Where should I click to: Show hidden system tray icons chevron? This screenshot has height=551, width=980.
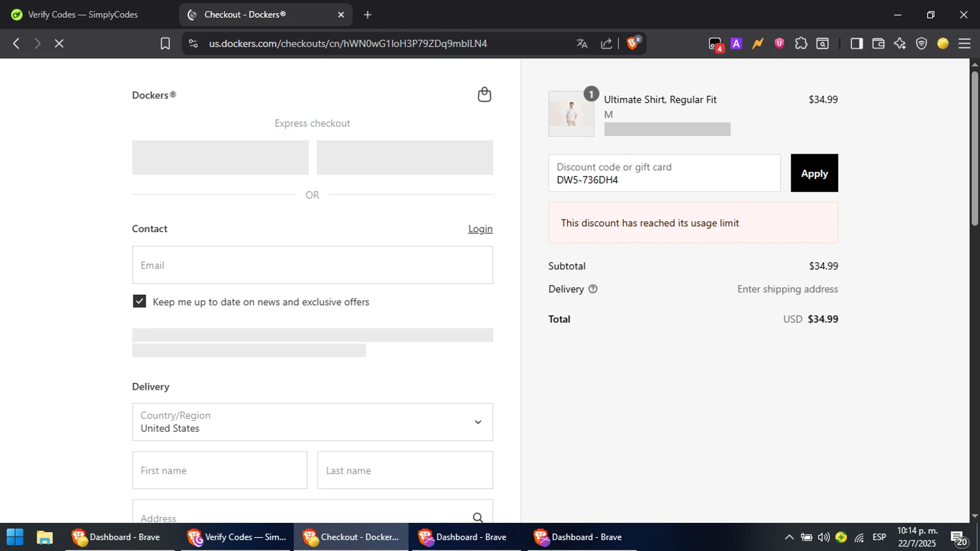coord(789,537)
